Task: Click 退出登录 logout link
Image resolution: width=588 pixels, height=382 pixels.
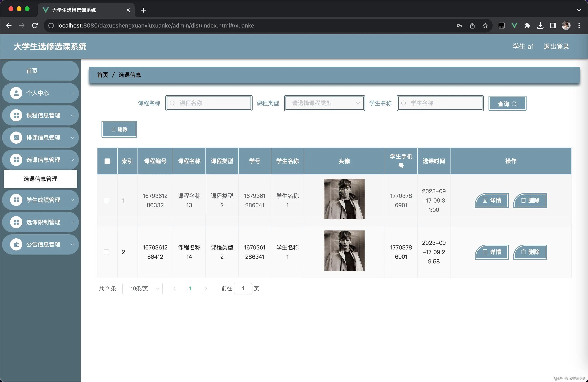Action: (x=556, y=47)
